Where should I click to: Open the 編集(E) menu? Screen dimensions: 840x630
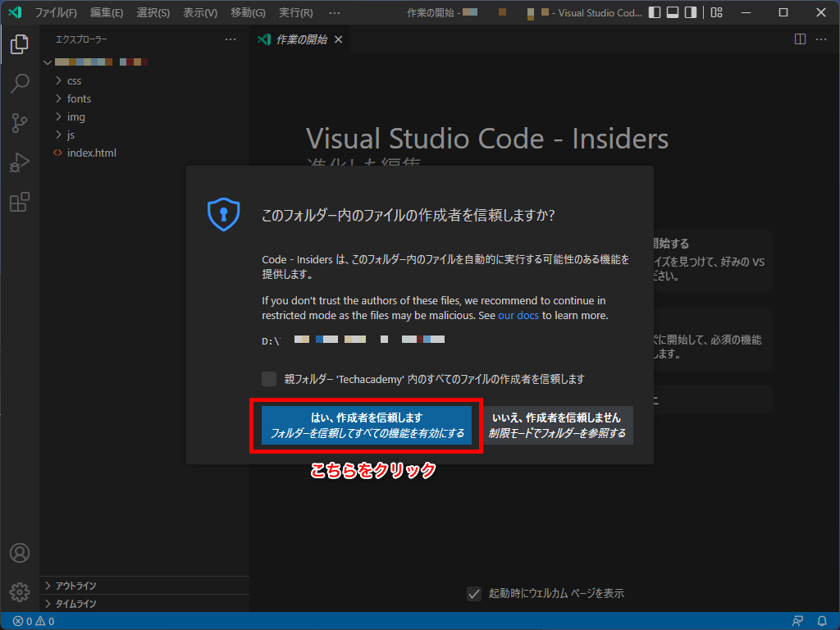(107, 12)
